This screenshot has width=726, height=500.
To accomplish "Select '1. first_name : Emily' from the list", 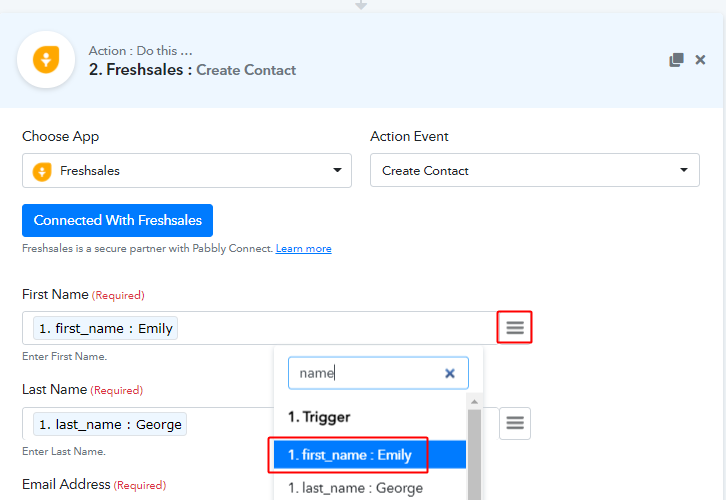I will click(370, 455).
